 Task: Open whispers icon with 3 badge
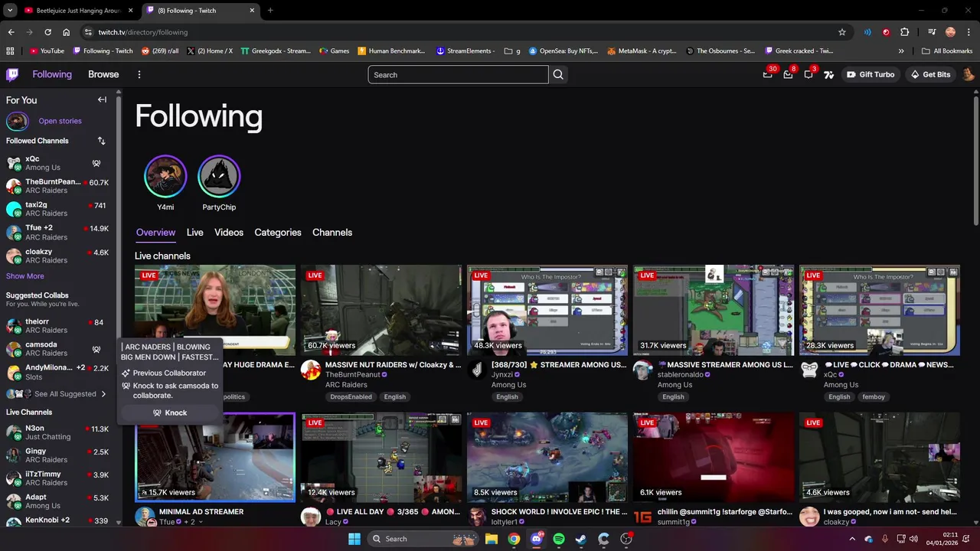coord(808,74)
